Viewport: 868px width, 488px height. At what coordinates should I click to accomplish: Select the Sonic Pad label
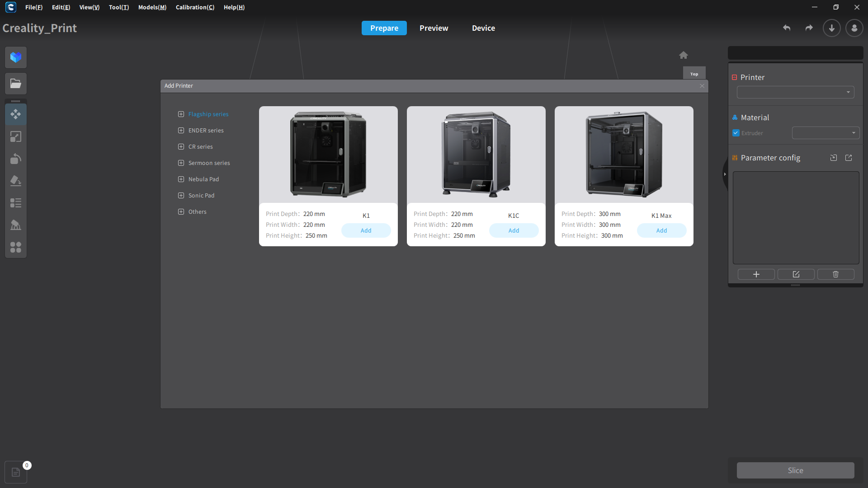(202, 196)
